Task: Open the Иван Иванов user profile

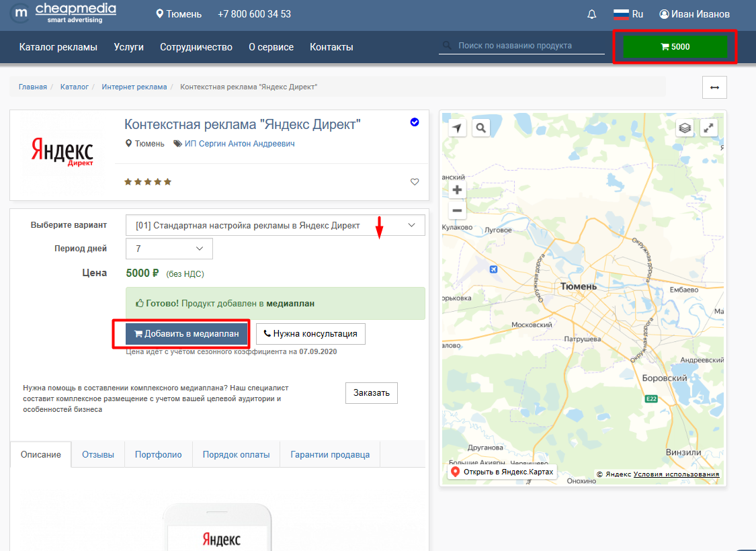Action: click(694, 14)
